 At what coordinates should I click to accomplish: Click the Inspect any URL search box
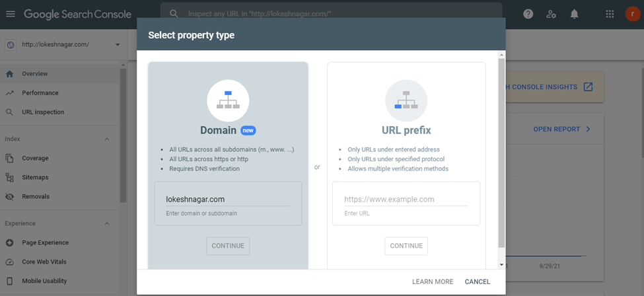pyautogui.click(x=331, y=14)
